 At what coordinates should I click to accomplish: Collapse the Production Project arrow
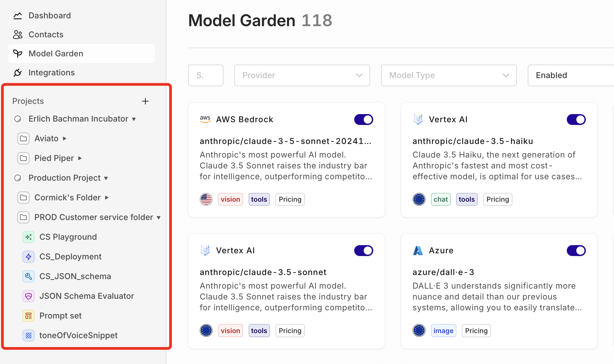pos(106,178)
